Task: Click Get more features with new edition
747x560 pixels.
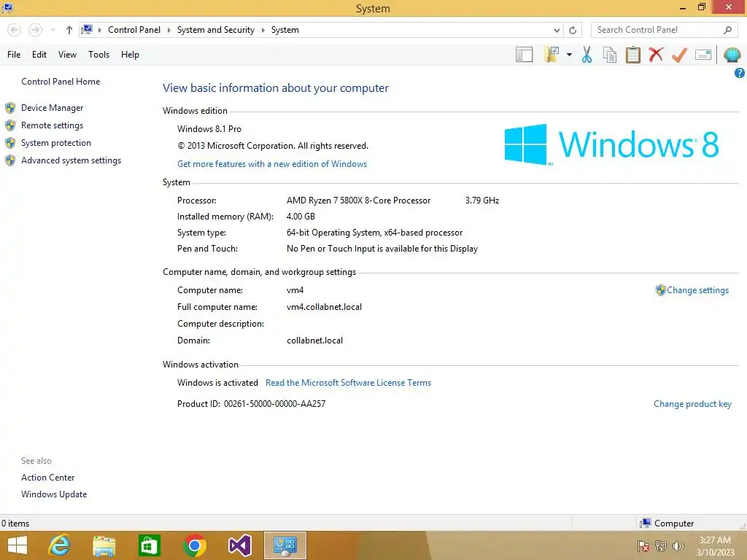Action: tap(272, 164)
